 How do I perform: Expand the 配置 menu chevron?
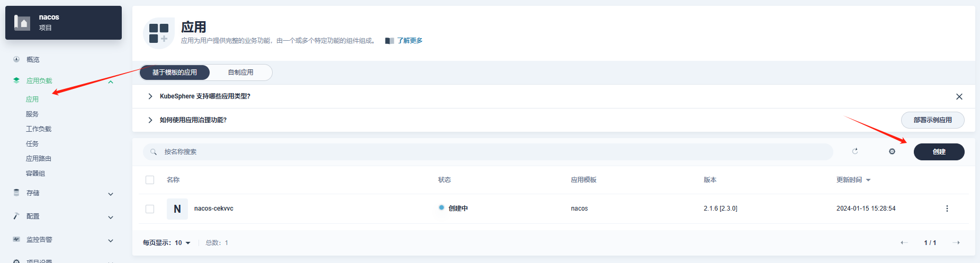111,217
